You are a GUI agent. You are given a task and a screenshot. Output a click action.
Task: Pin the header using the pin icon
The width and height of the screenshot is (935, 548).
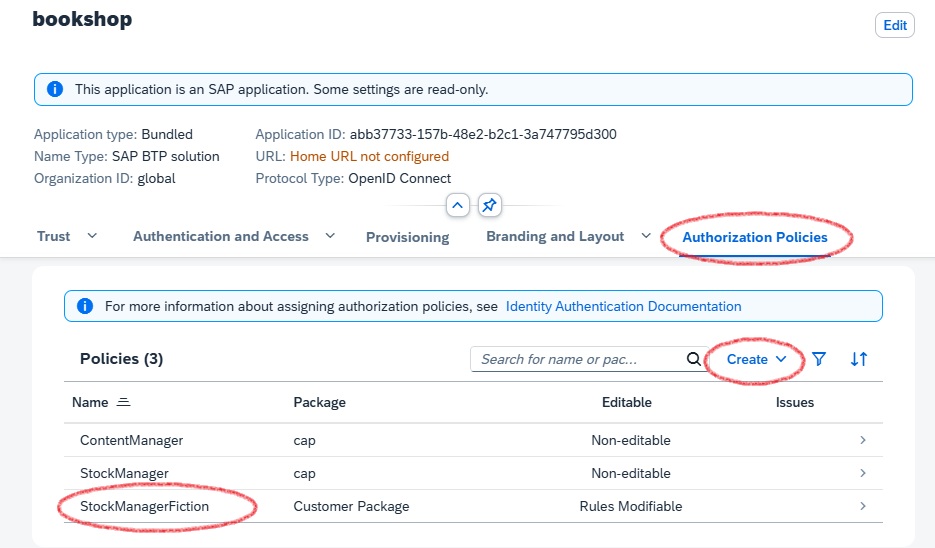click(490, 206)
